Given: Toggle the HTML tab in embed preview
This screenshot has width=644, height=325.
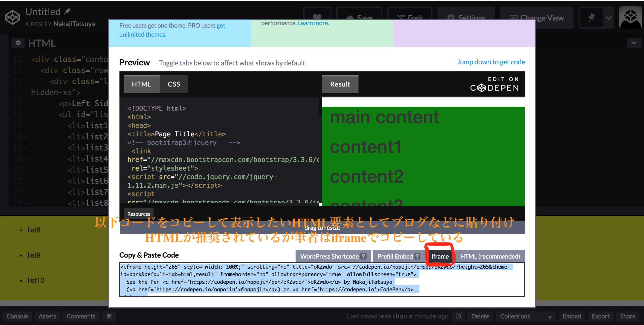Looking at the screenshot, I should [141, 84].
